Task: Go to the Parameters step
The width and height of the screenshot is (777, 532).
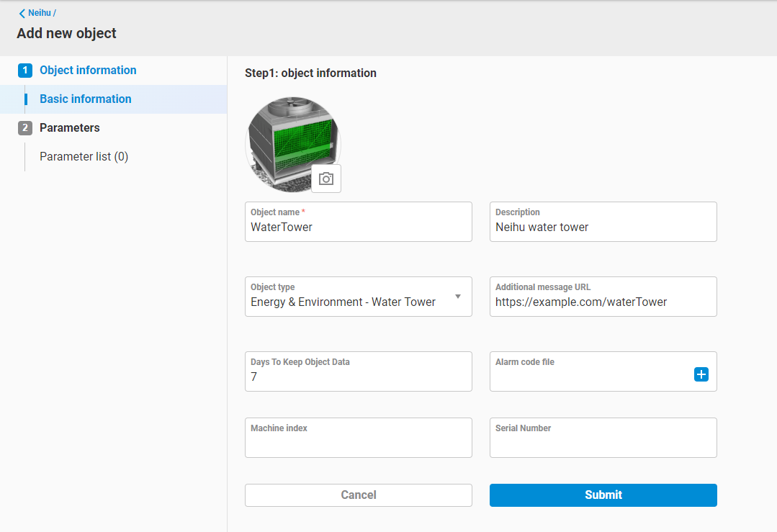Action: coord(70,128)
